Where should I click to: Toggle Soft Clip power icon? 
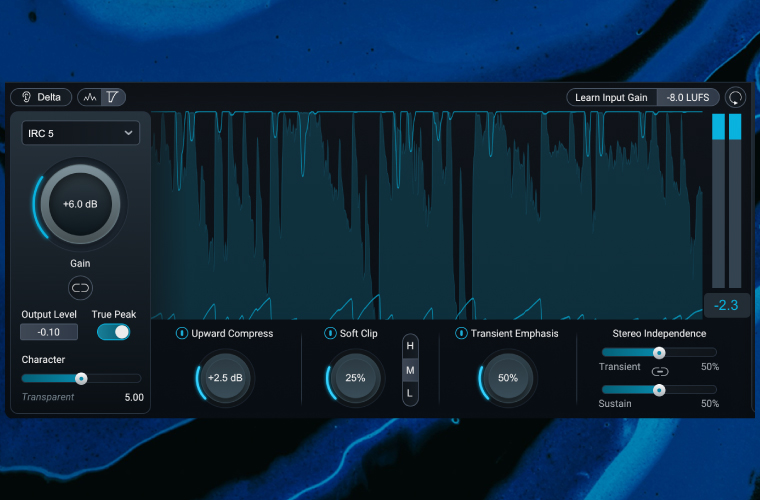point(330,333)
